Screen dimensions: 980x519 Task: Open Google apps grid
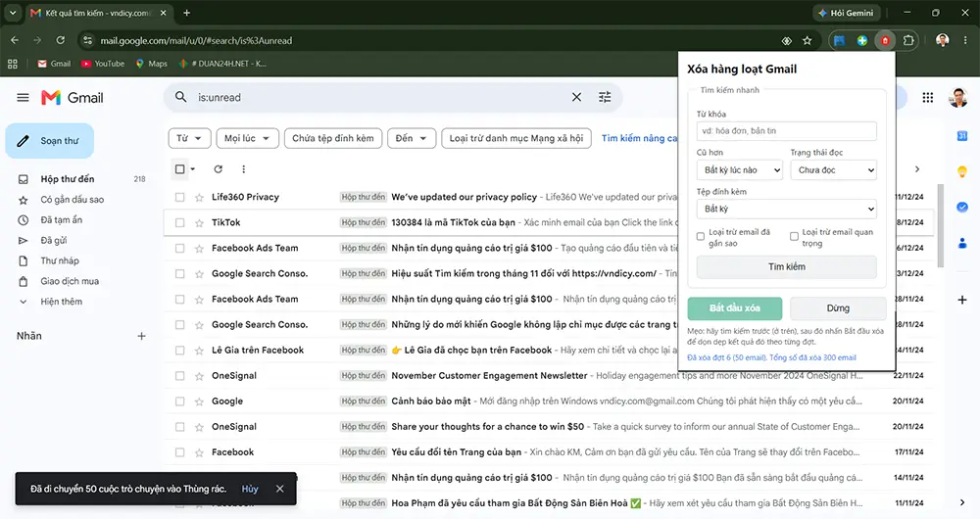927,97
